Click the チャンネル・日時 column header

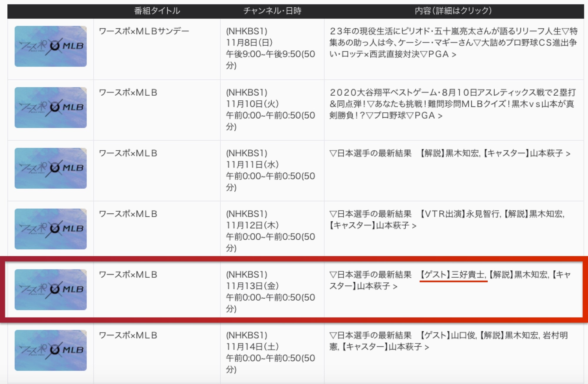272,11
